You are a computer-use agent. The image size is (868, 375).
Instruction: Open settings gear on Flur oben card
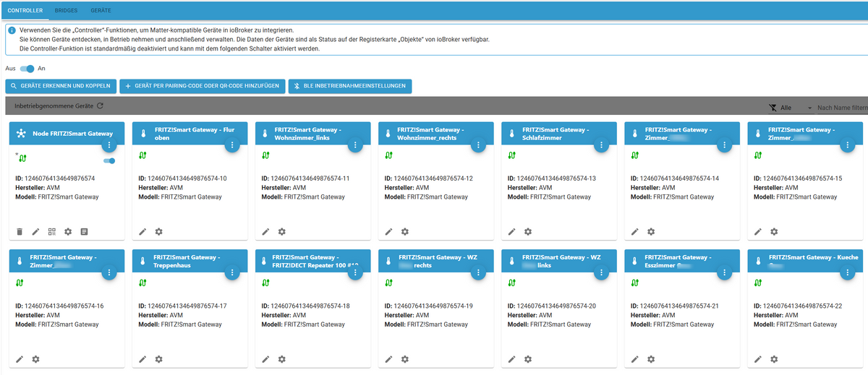[158, 231]
